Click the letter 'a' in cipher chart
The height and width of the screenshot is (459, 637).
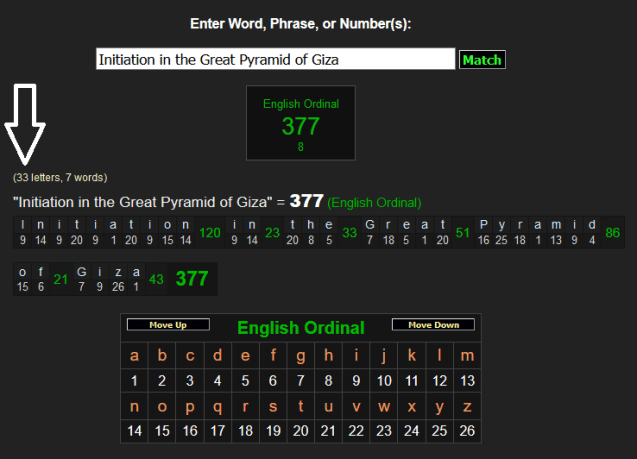[135, 356]
